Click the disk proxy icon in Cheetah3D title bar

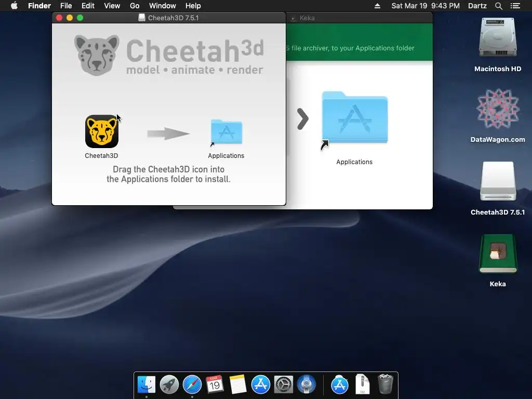click(142, 18)
